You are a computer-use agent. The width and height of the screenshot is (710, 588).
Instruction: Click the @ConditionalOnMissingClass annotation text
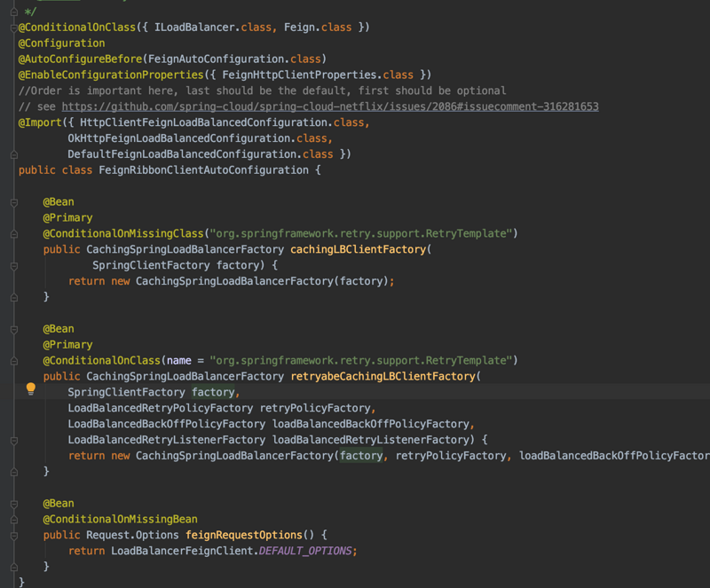coord(123,233)
